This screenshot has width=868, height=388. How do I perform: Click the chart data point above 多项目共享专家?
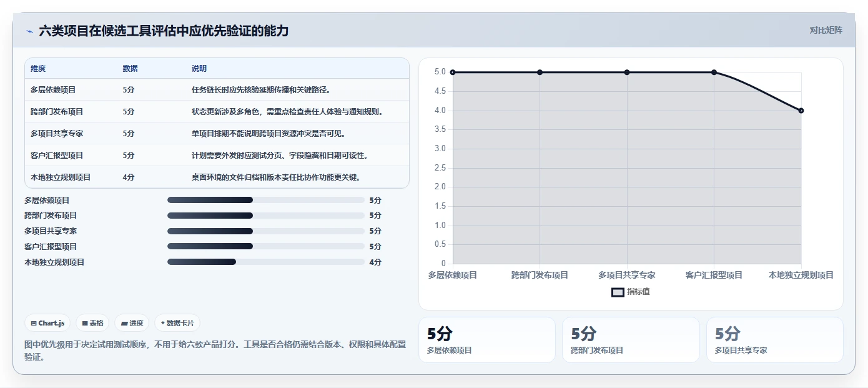click(627, 72)
